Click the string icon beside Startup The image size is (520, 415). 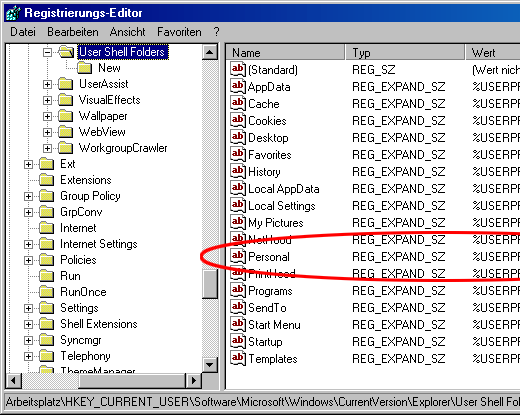click(238, 341)
